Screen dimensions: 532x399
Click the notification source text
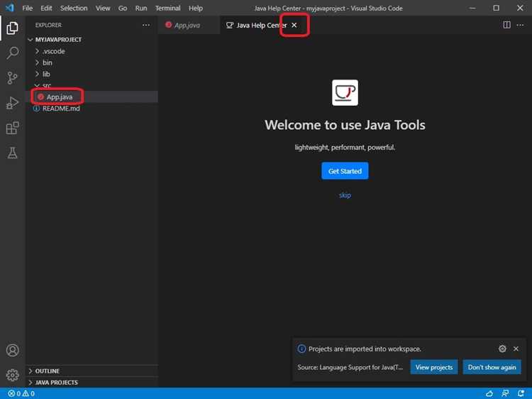coord(350,368)
